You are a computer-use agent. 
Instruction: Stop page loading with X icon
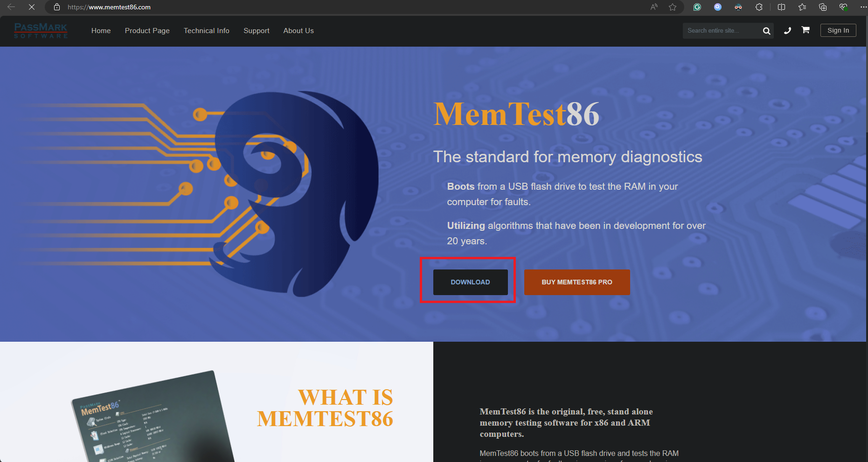(32, 7)
